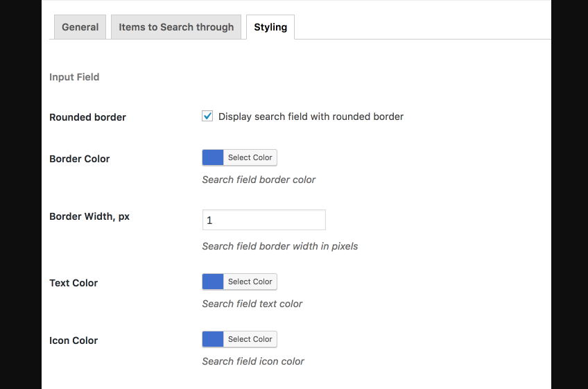Click the 'Display search field with rounded border' label
The width and height of the screenshot is (588, 389).
311,116
